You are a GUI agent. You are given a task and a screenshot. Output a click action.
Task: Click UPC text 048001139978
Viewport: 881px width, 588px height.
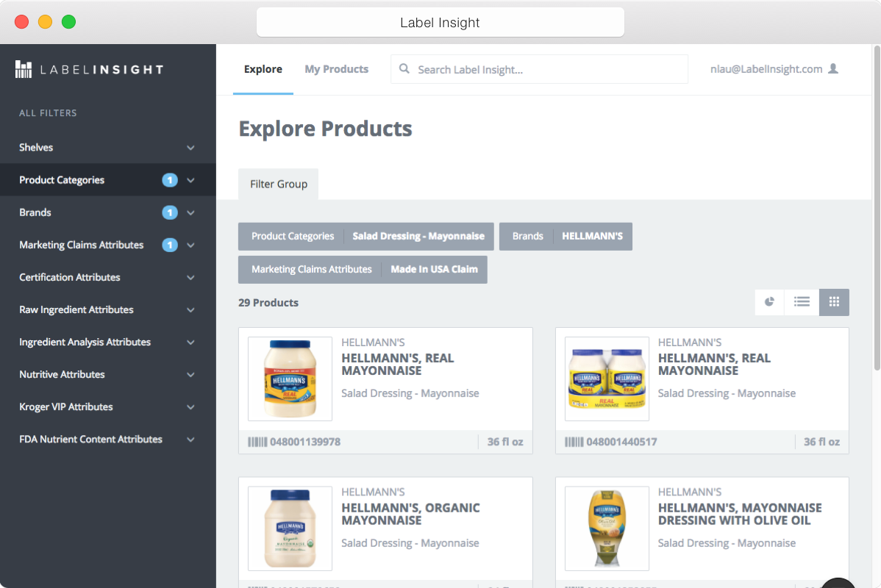(x=305, y=442)
